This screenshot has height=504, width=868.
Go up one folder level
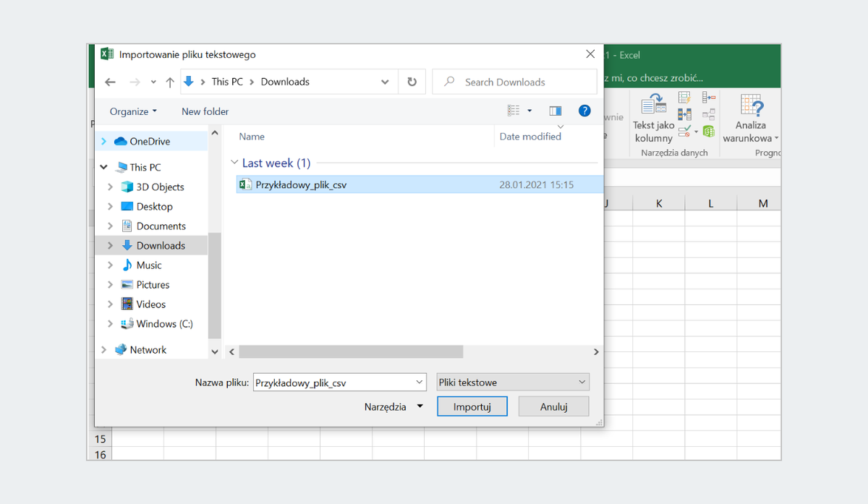[x=170, y=82]
